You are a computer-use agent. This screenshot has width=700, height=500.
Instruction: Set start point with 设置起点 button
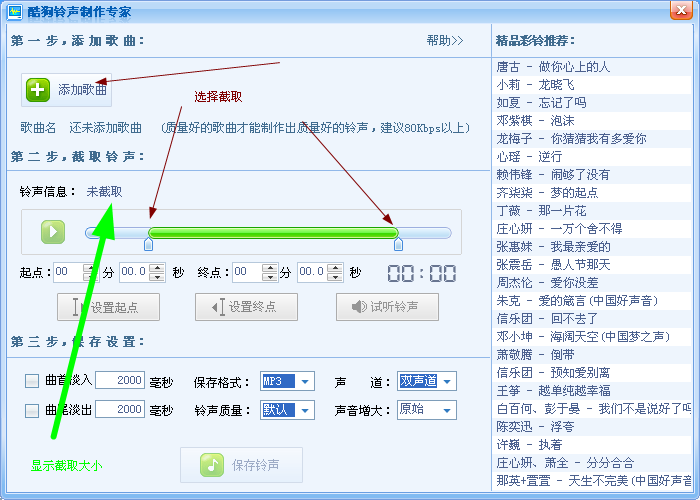click(x=108, y=307)
